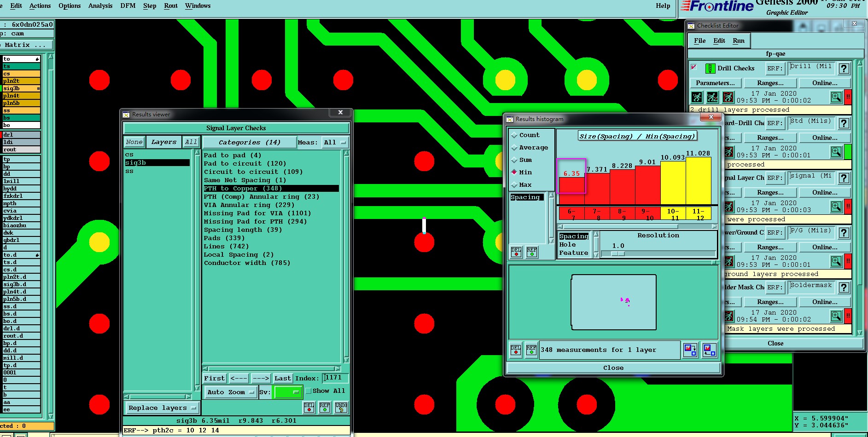Screen dimensions: 868x437
Task: Open help for Std (Mils) ERF
Action: coord(844,123)
